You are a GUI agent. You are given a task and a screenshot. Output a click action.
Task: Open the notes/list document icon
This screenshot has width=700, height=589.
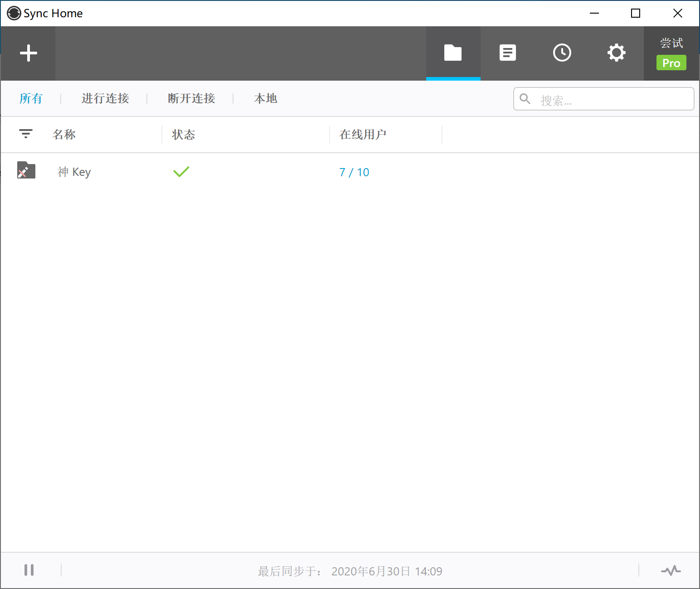[507, 53]
